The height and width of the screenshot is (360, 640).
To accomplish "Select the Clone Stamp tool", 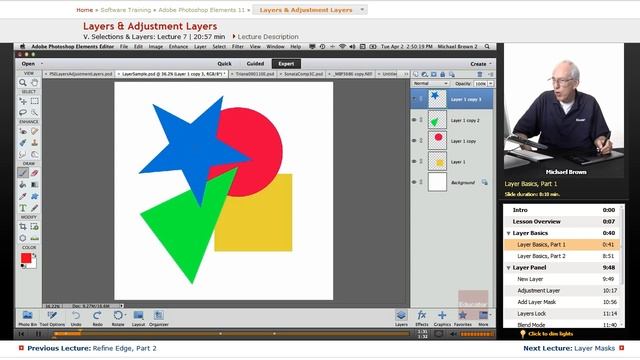I will pos(35,143).
